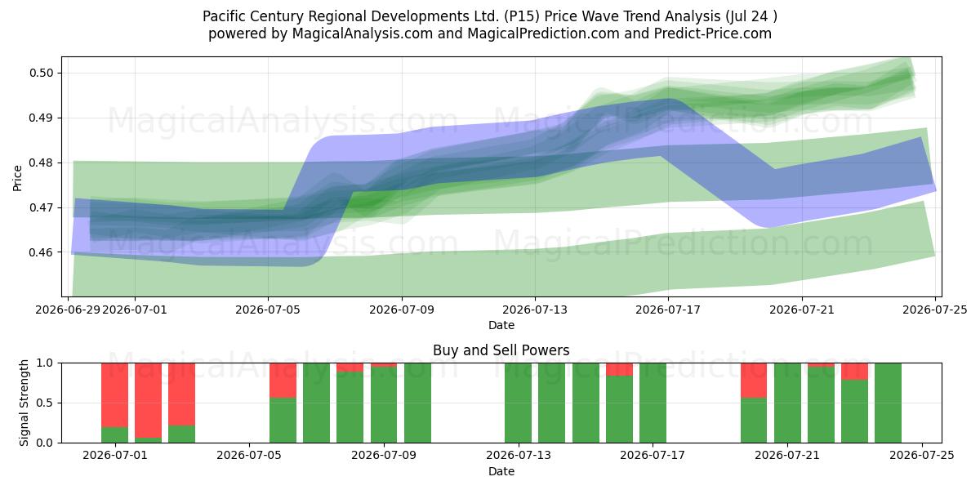Click green bar above the 2026-07-17 tick
980x490 pixels.
(x=653, y=403)
